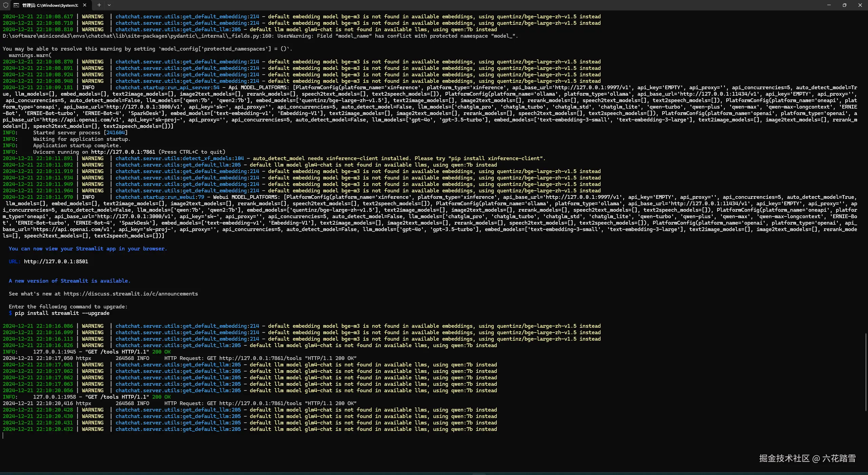The image size is (868, 475).
Task: Minimize the terminal window
Action: tap(829, 5)
